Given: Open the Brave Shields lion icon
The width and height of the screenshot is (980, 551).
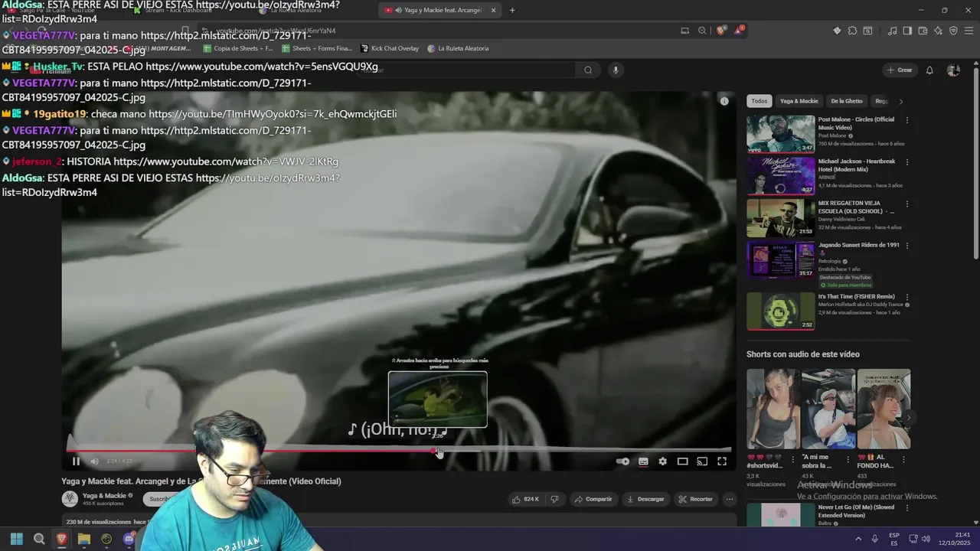Looking at the screenshot, I should click(721, 31).
